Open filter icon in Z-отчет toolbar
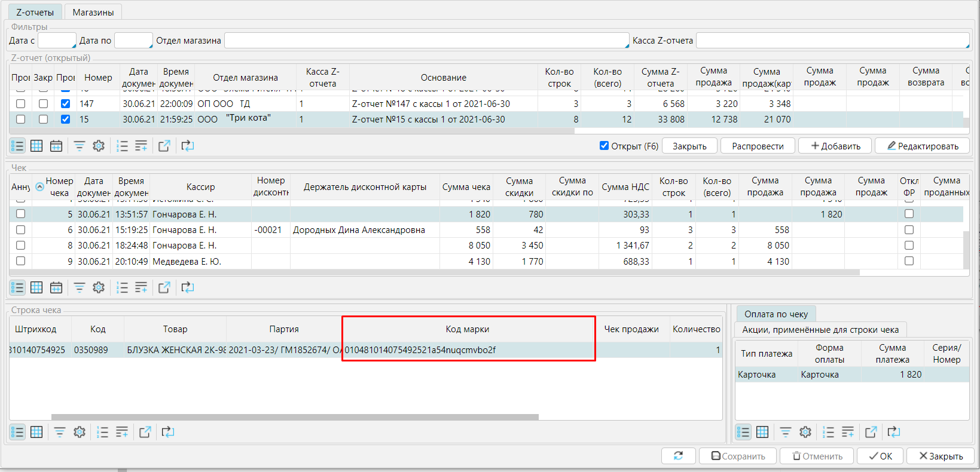Viewport: 980px width, 472px height. point(79,146)
